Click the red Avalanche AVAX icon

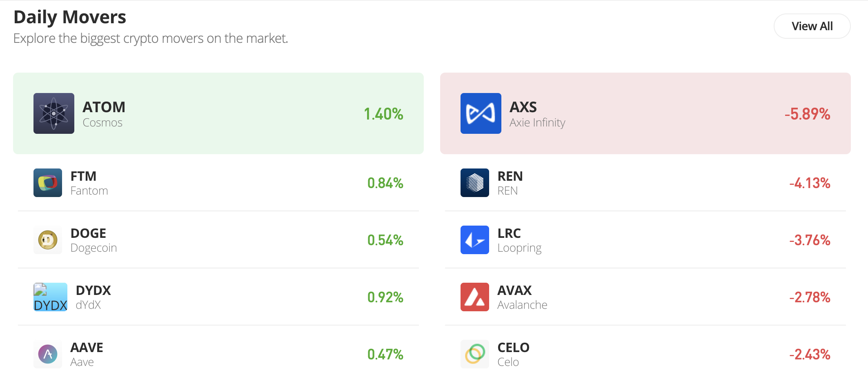click(x=474, y=297)
